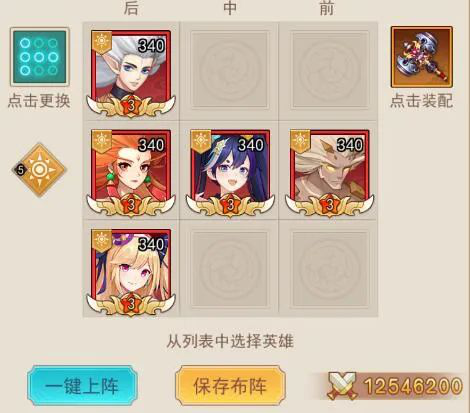This screenshot has width=470, height=413.
Task: Tap the crossed swords power icon
Action: 342,386
